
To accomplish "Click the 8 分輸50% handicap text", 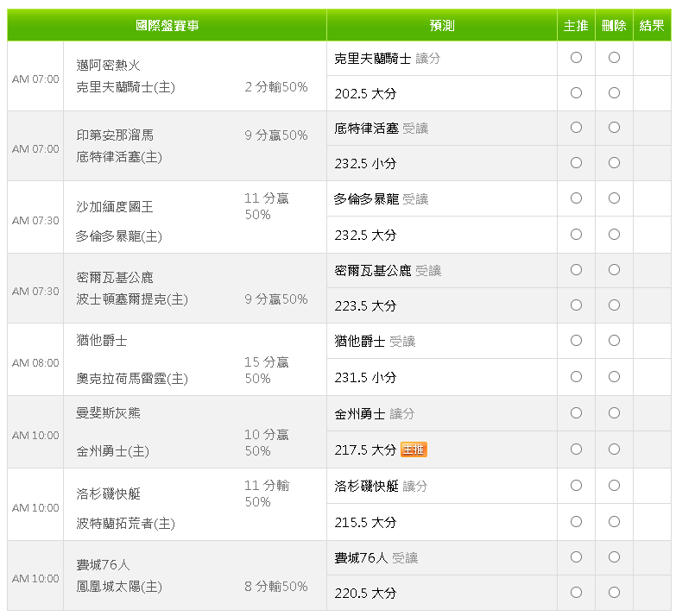I will [x=276, y=587].
